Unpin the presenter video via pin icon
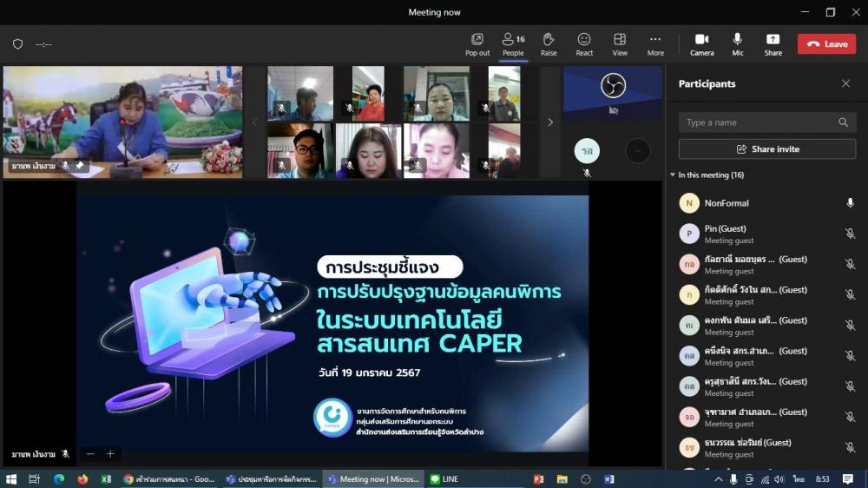This screenshot has width=868, height=488. point(80,165)
